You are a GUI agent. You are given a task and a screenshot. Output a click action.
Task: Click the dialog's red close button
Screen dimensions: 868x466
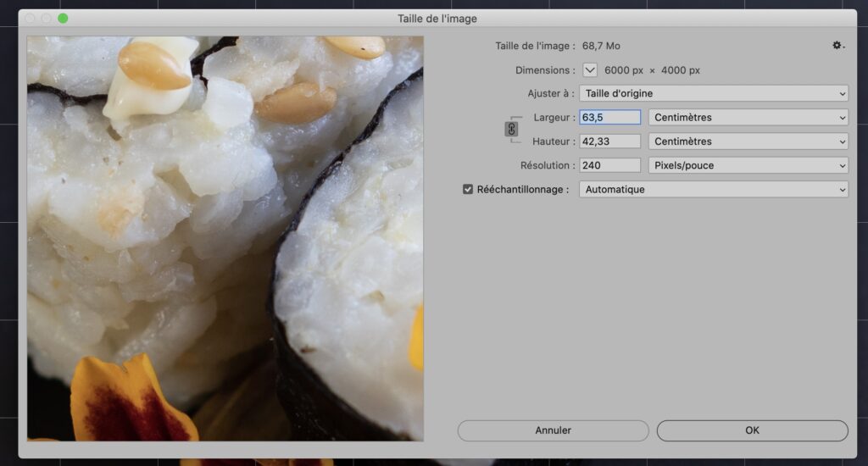point(30,19)
